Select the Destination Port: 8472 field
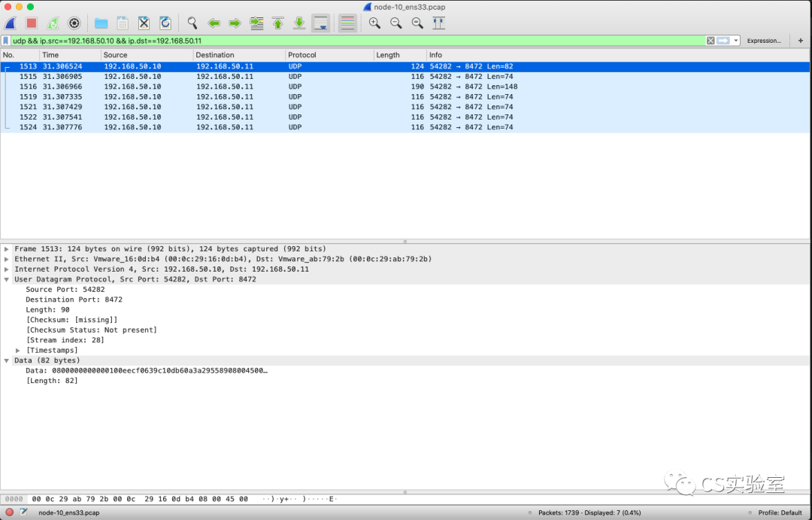This screenshot has width=812, height=520. tap(74, 300)
